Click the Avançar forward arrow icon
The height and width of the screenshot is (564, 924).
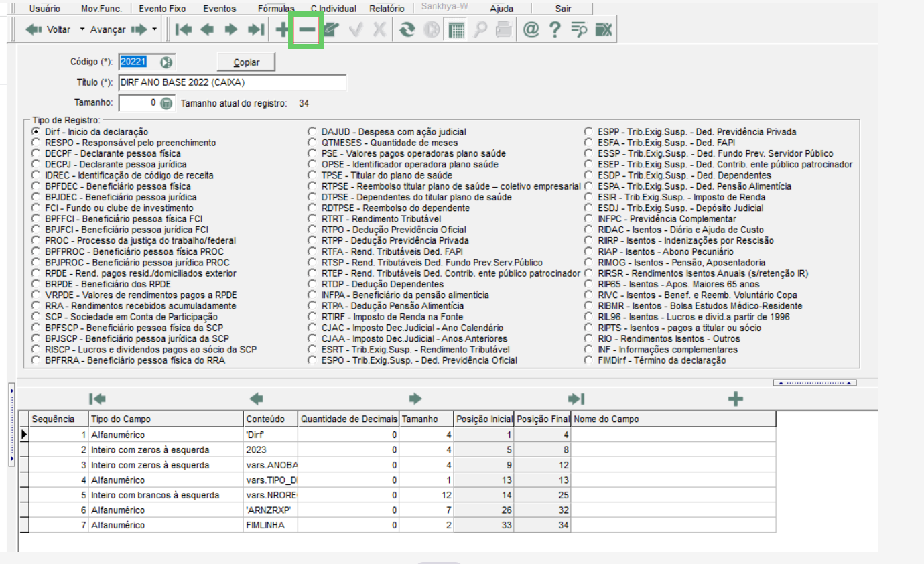(x=139, y=29)
